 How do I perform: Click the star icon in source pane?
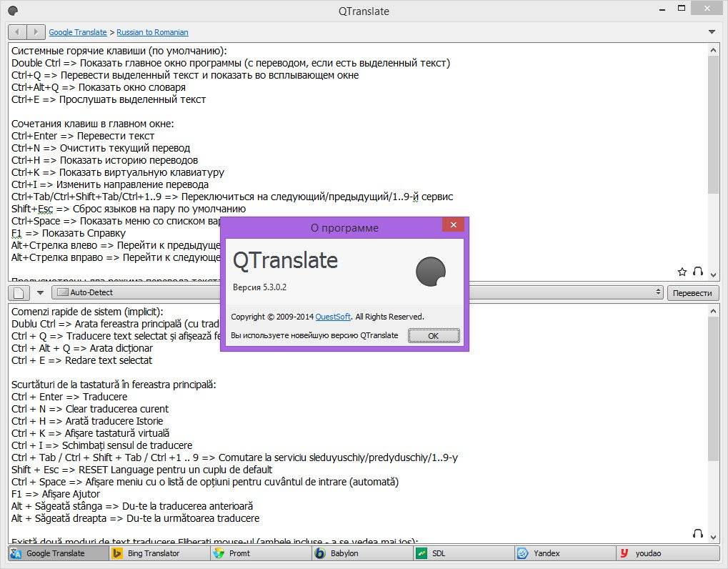pyautogui.click(x=682, y=272)
